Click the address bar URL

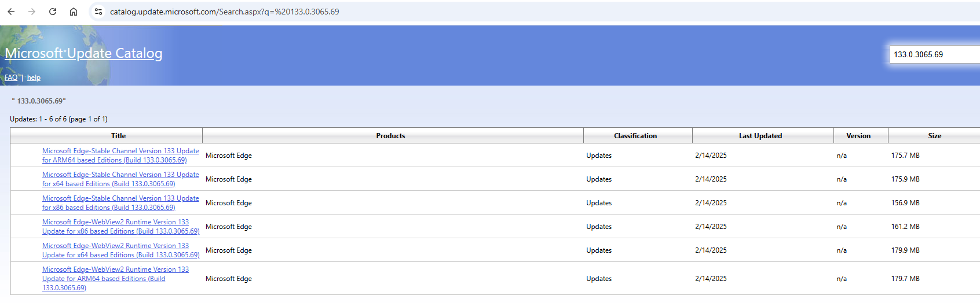[x=225, y=12]
